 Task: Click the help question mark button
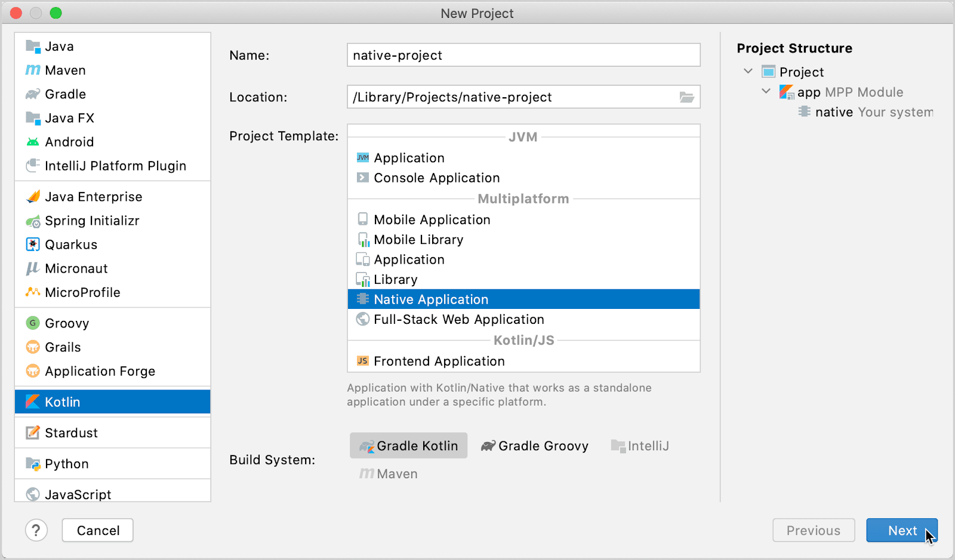point(36,530)
